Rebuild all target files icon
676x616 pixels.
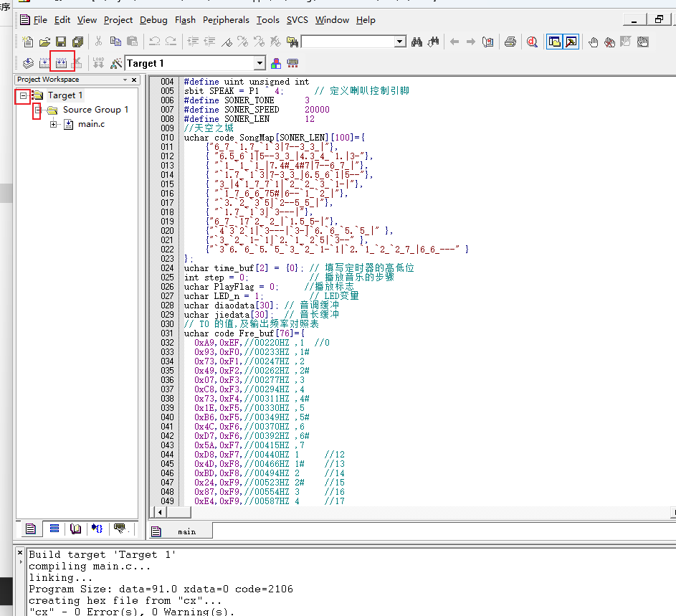61,63
